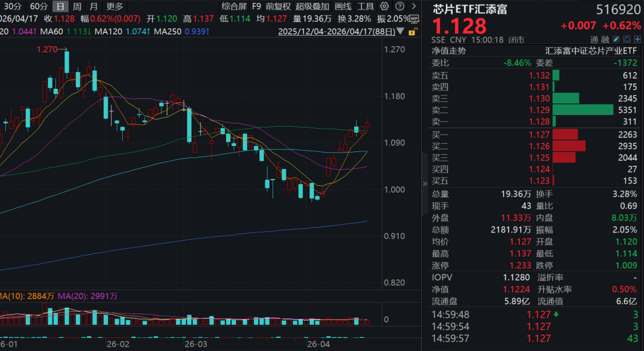Open 更多 period options dropdown
The width and height of the screenshot is (644, 351).
pos(114,7)
